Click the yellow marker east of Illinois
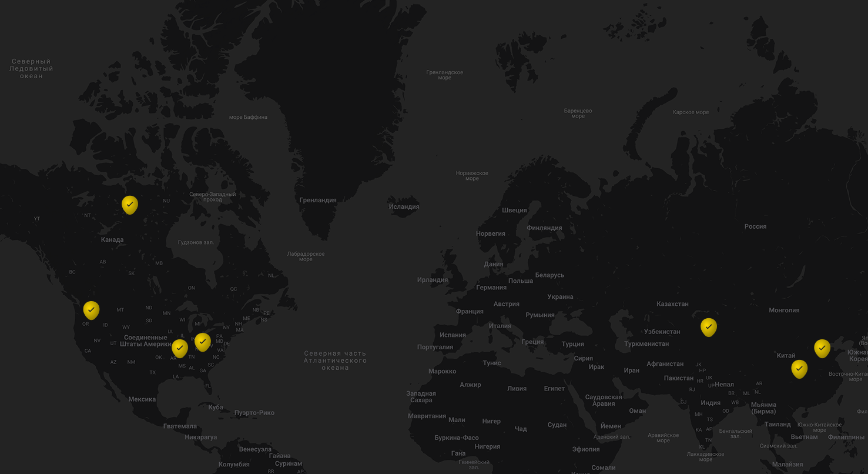Viewport: 868px width, 474px height. pos(202,341)
